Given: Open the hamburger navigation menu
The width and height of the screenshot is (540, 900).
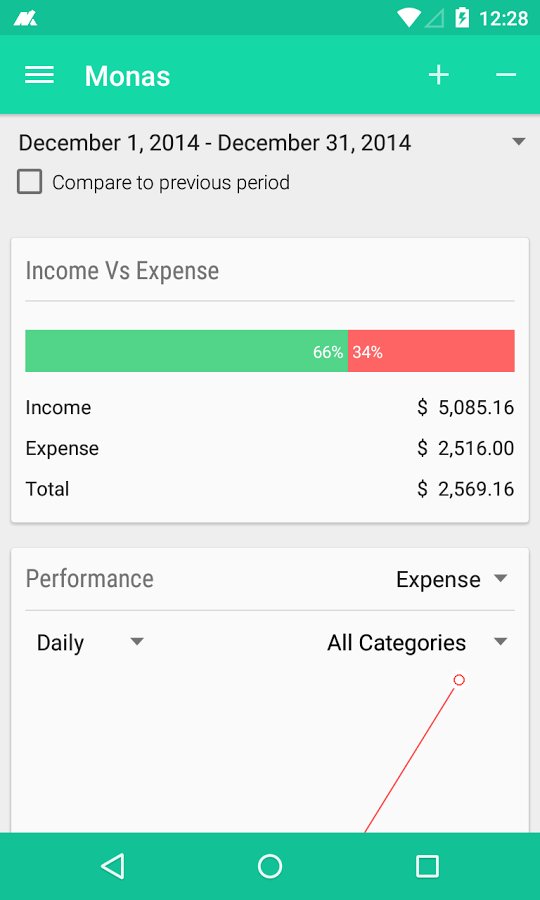Looking at the screenshot, I should tap(39, 75).
